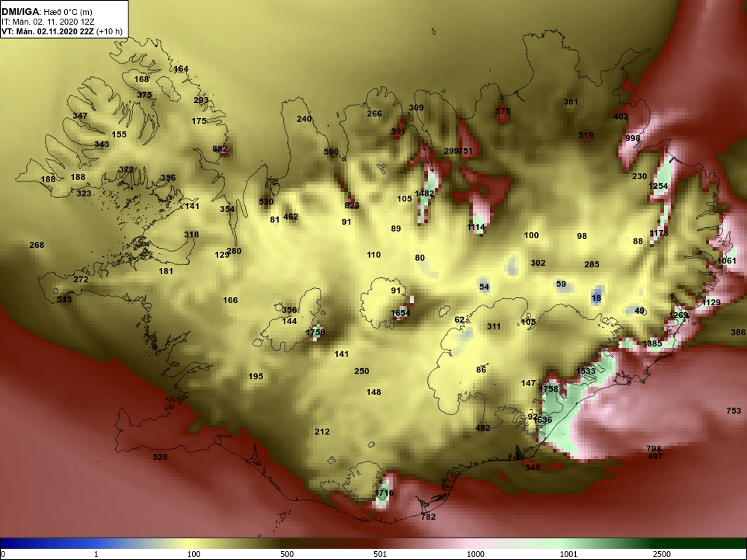Screen dimensions: 747x560
Task: Click the '1654' height label
Action: point(400,314)
